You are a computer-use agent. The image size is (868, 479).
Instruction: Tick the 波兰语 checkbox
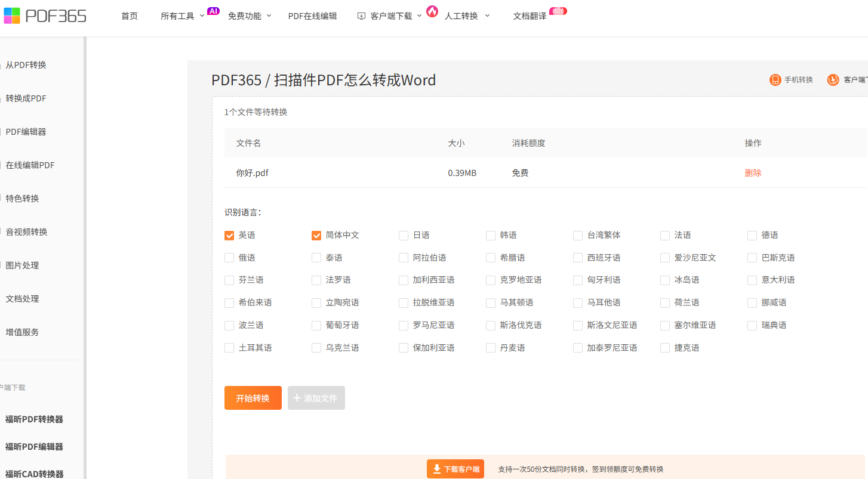pyautogui.click(x=229, y=326)
